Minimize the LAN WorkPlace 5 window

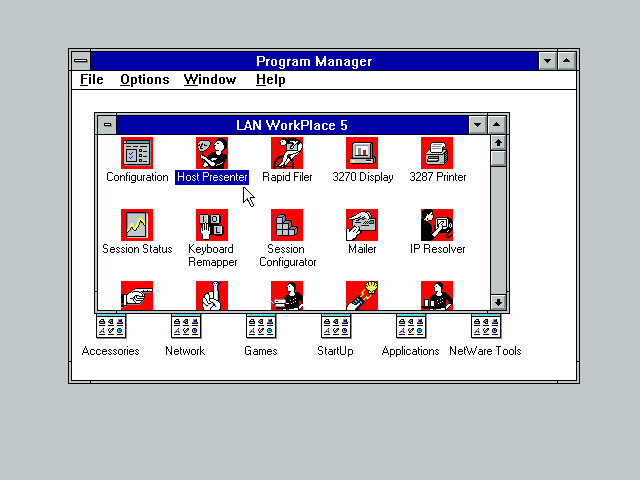click(477, 125)
